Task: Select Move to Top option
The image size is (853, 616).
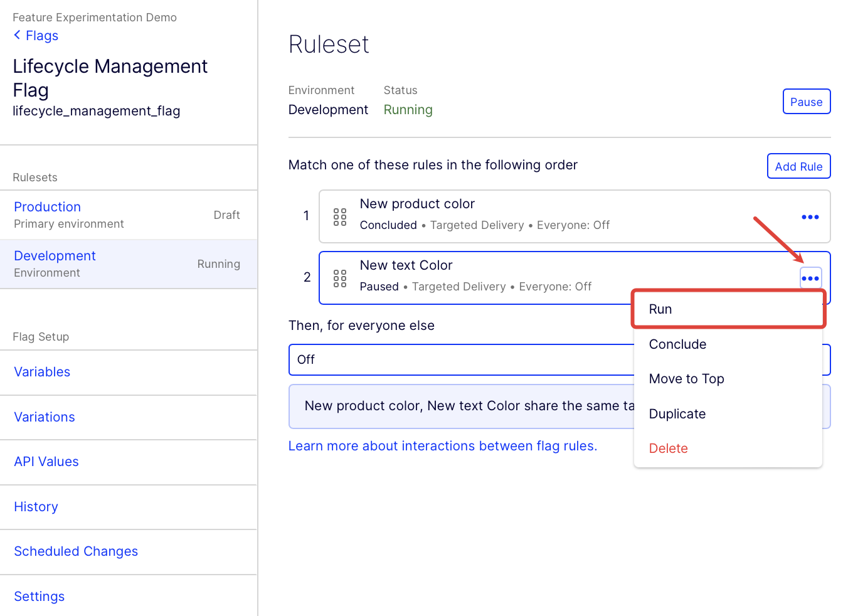Action: point(686,379)
